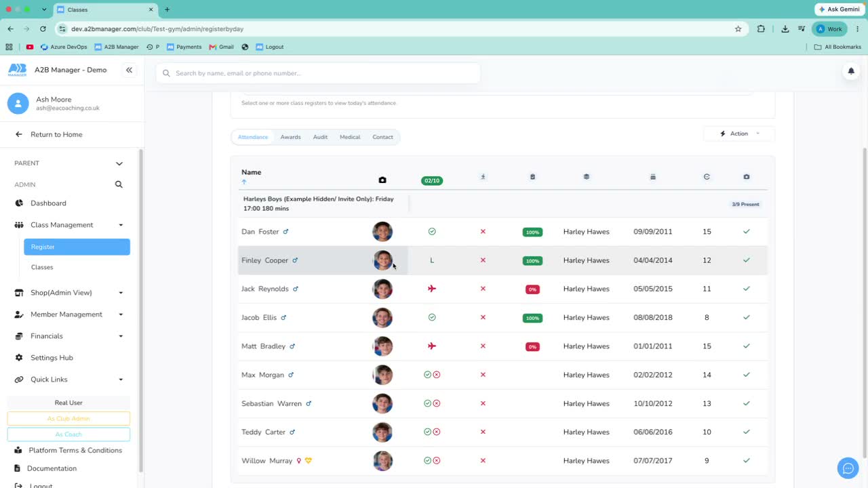This screenshot has height=488, width=868.
Task: Click the camera icon in the photo column header
Action: tap(382, 180)
